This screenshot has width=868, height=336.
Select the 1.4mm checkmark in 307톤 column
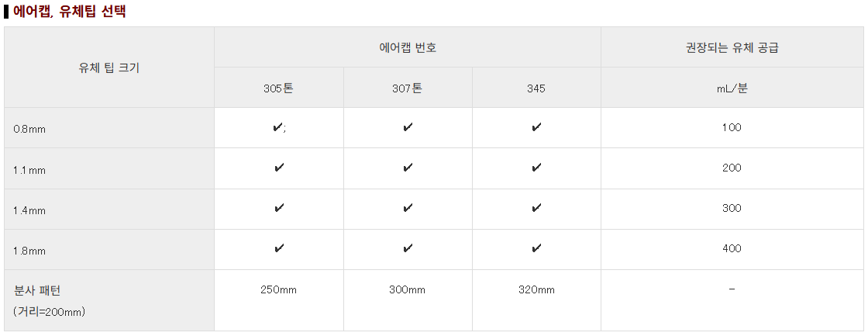(408, 209)
